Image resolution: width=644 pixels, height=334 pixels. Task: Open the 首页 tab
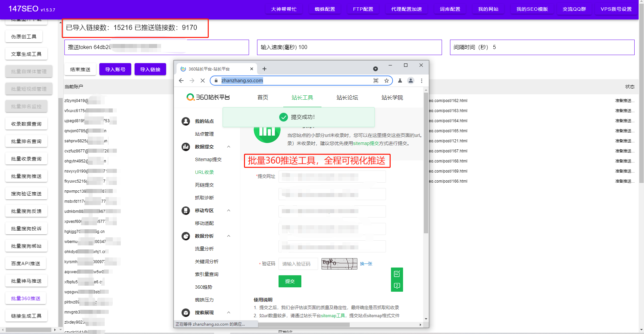[x=263, y=98]
